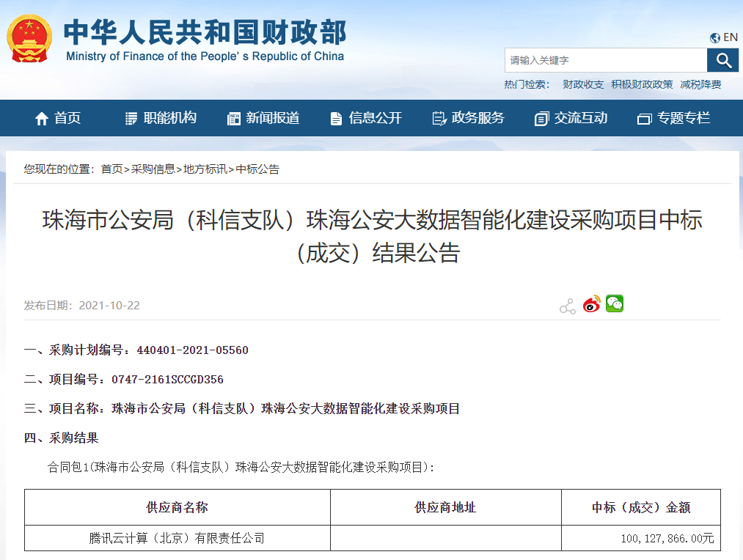Open the 专题专栏 menu

point(684,118)
